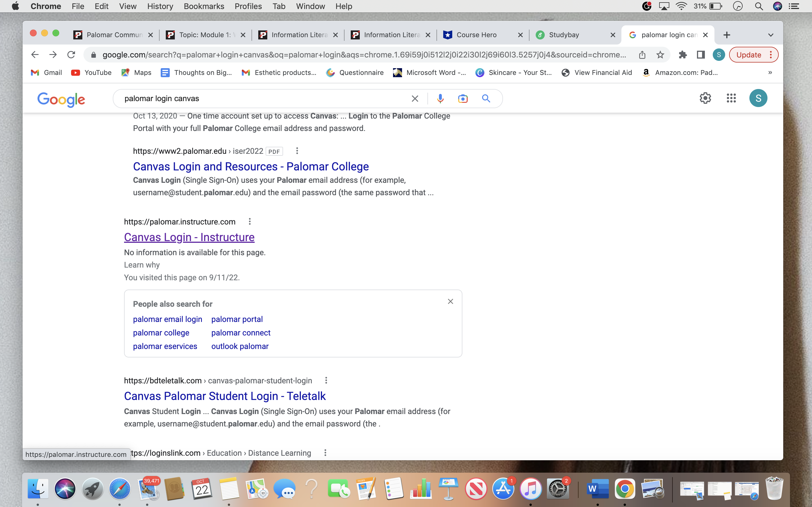
Task: Open the Canvas Login - Instructure link
Action: click(189, 237)
